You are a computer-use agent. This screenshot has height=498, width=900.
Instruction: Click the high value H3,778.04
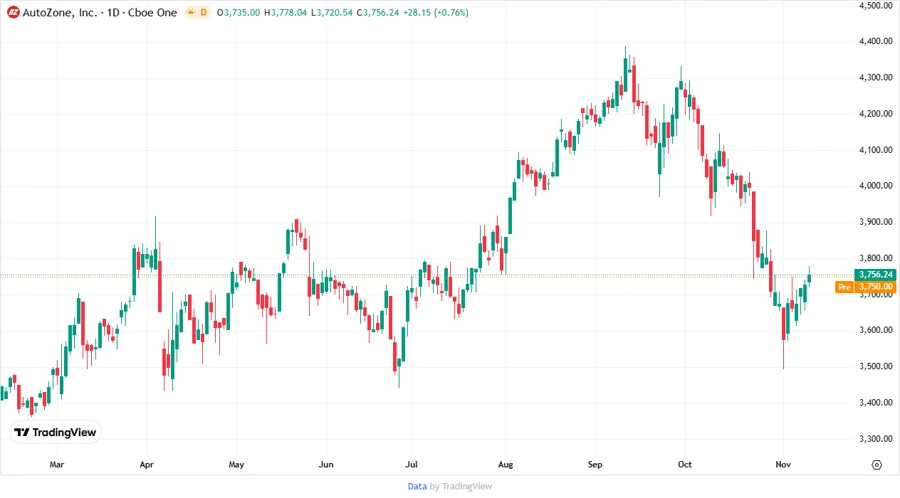[285, 13]
